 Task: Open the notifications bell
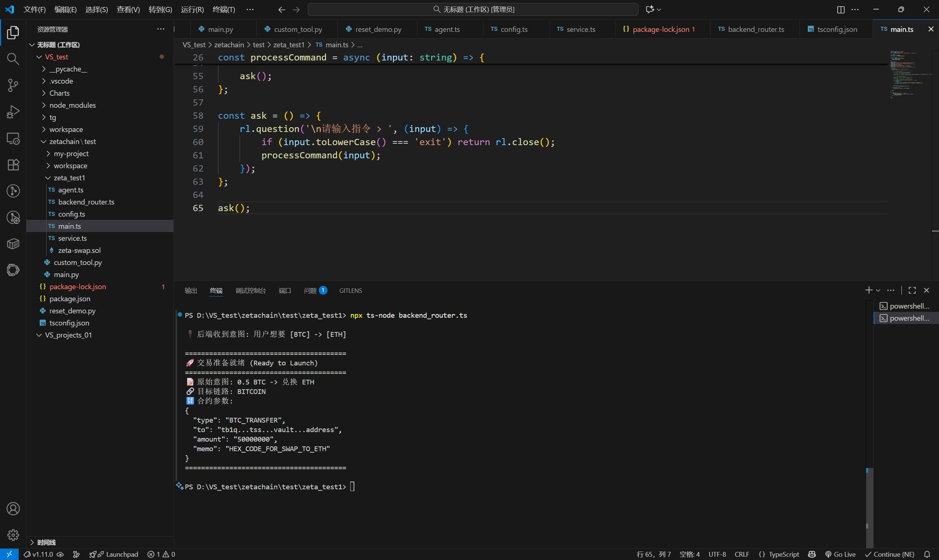[x=927, y=555]
